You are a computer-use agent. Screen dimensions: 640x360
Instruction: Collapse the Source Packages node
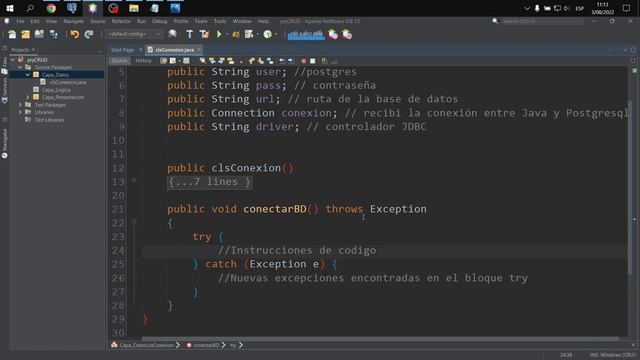tap(20, 67)
